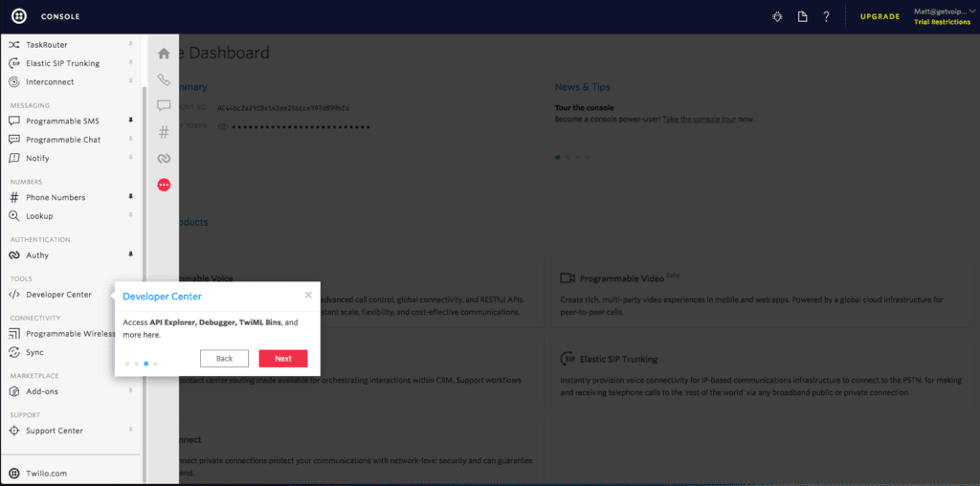Screen dimensions: 980x486
Task: Click the account SID value text
Action: pos(283,108)
